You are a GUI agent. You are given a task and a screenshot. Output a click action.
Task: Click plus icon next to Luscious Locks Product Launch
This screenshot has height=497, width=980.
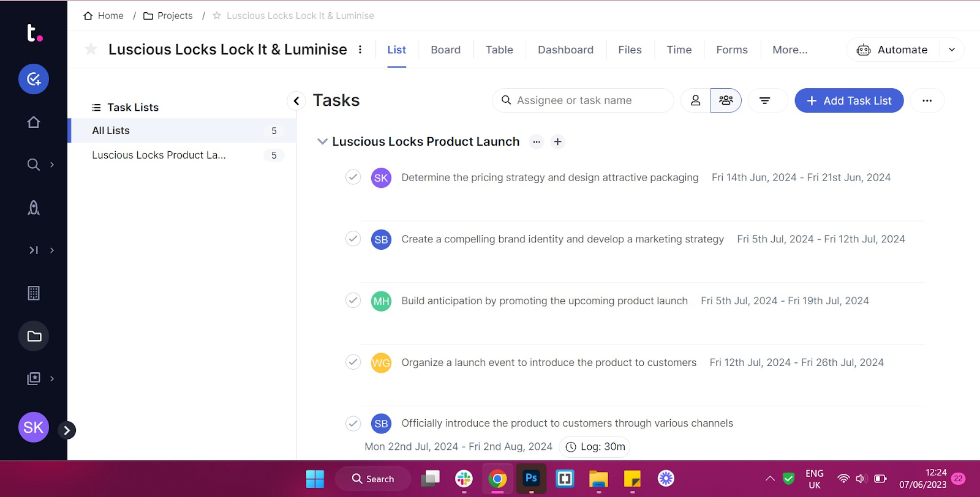click(x=557, y=142)
